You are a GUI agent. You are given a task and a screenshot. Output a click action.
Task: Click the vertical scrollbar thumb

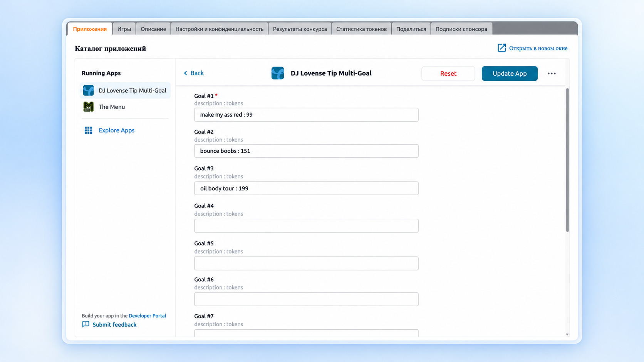567,160
